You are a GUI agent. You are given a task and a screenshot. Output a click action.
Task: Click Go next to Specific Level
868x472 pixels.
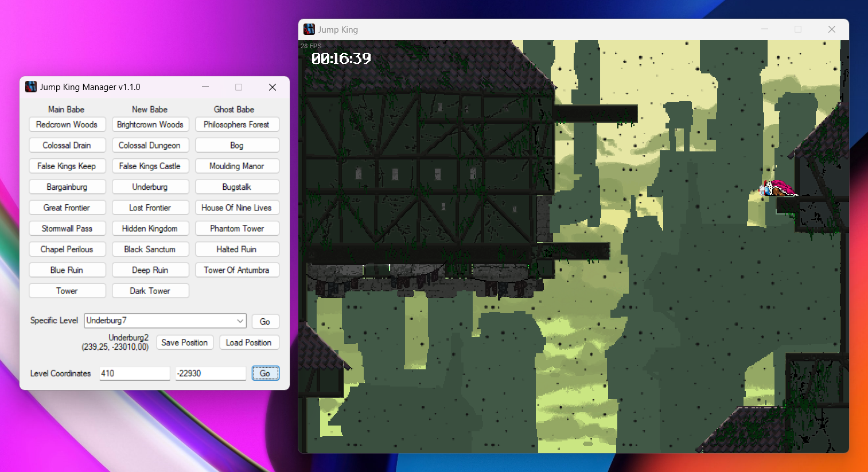tap(265, 322)
